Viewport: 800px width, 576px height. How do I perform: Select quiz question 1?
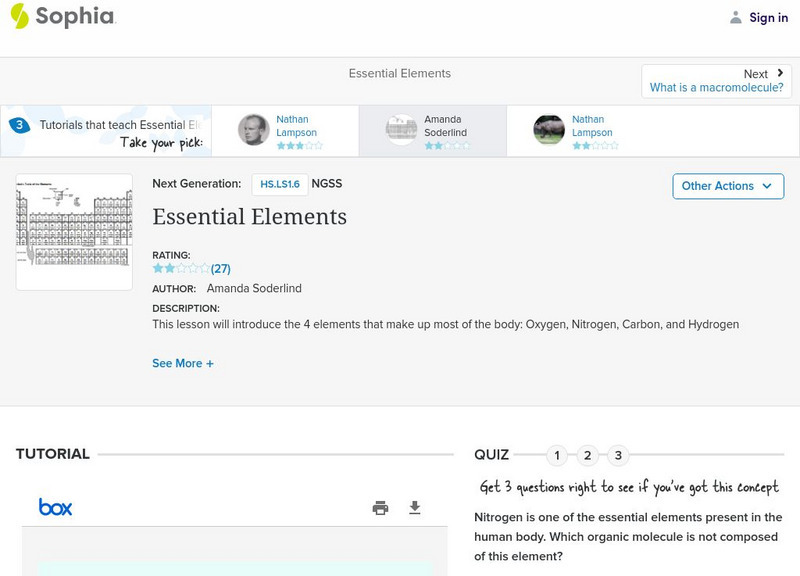pyautogui.click(x=557, y=456)
